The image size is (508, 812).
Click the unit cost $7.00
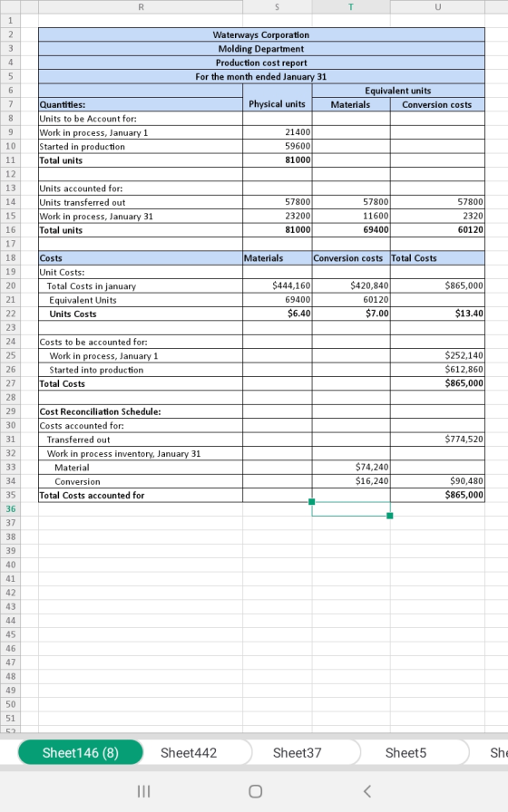click(x=376, y=314)
